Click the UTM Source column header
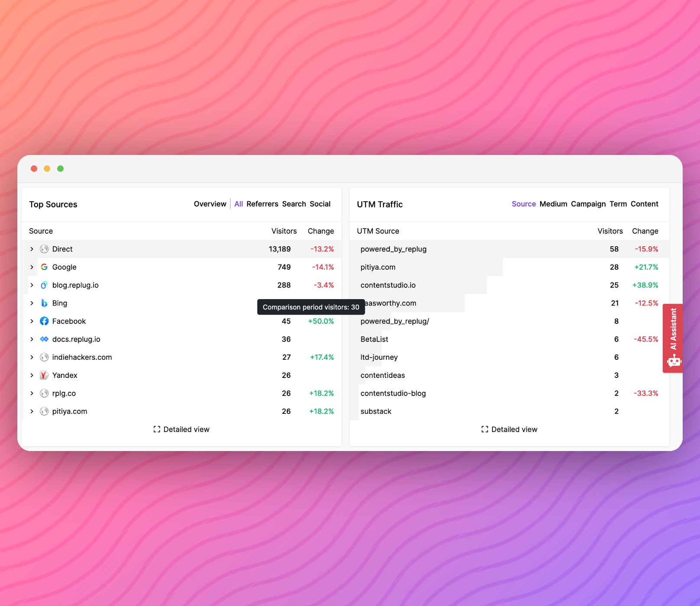Image resolution: width=700 pixels, height=606 pixels. (x=378, y=231)
